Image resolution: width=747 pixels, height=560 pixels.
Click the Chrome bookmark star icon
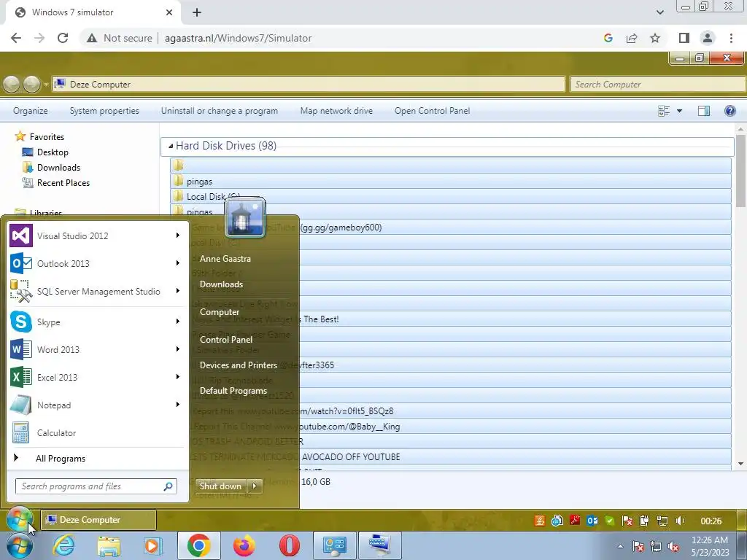click(x=655, y=38)
